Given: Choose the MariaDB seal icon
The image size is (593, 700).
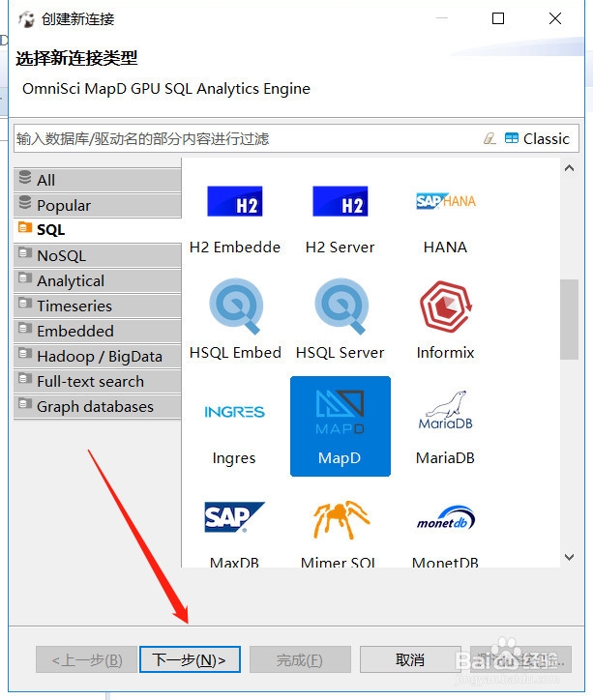Looking at the screenshot, I should [446, 410].
